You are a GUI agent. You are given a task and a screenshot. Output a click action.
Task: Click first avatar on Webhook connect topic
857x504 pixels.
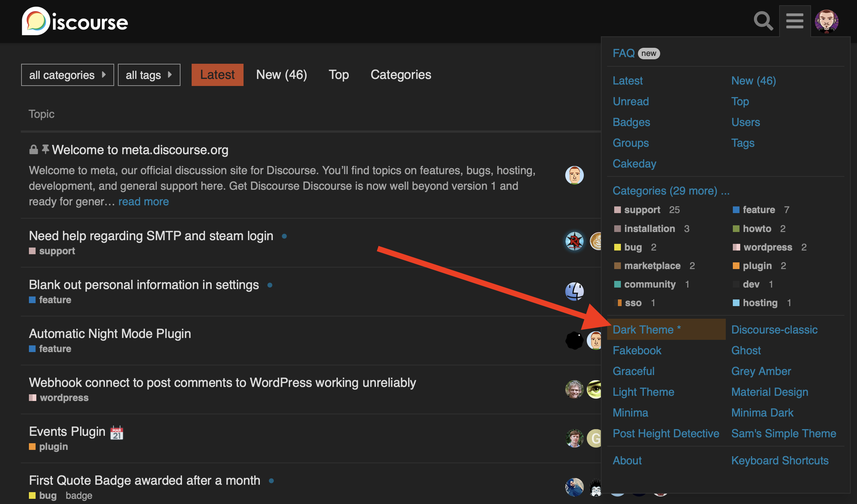pyautogui.click(x=575, y=389)
